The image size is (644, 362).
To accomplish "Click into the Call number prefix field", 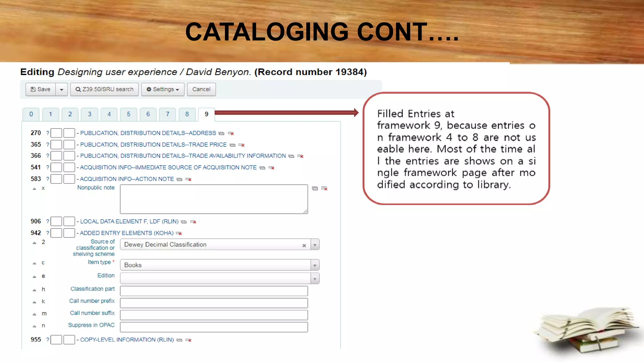I will click(x=214, y=303).
